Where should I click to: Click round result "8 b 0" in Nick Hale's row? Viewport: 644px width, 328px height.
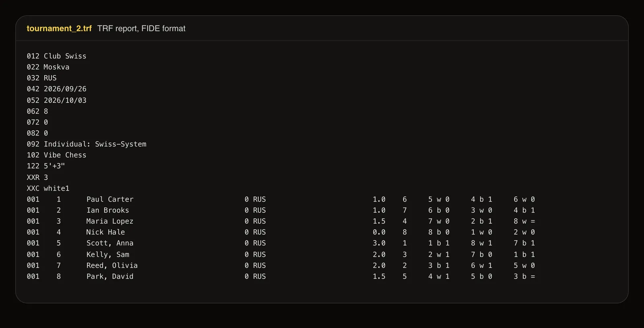tap(439, 232)
